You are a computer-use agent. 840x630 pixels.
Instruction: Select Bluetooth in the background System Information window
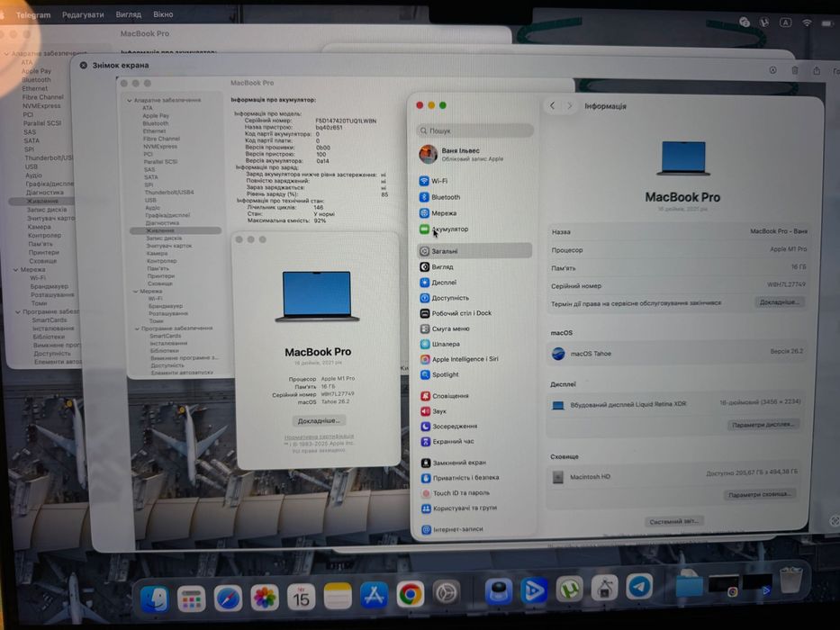pyautogui.click(x=36, y=80)
